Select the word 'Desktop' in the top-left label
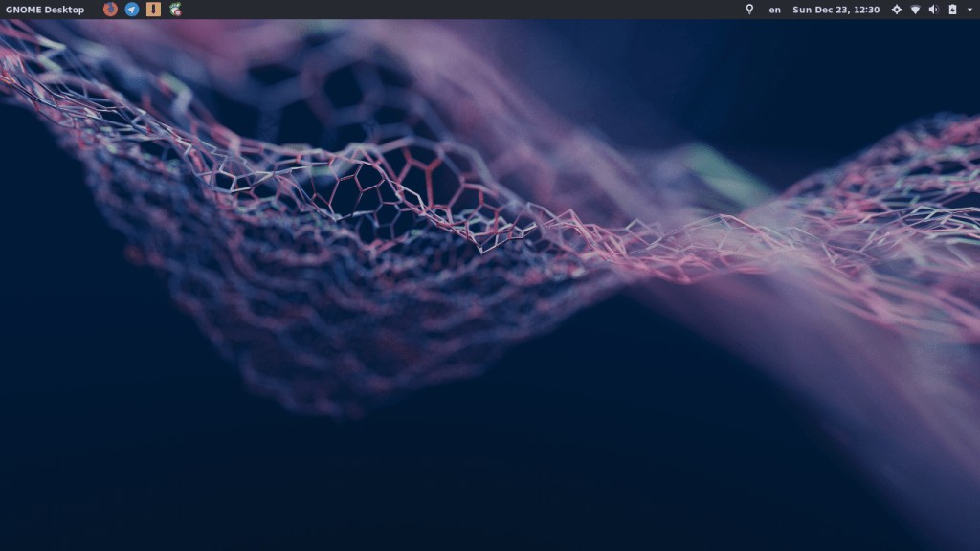The height and width of the screenshot is (551, 980). coord(64,10)
